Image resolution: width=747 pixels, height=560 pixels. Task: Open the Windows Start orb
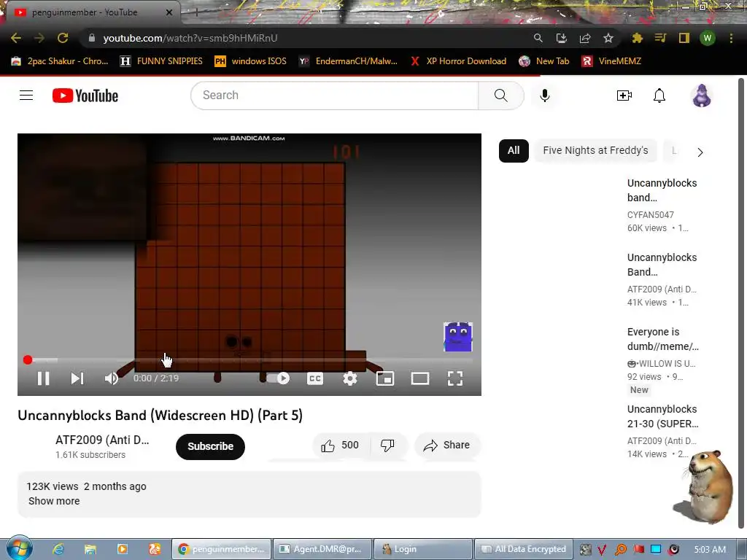(19, 548)
